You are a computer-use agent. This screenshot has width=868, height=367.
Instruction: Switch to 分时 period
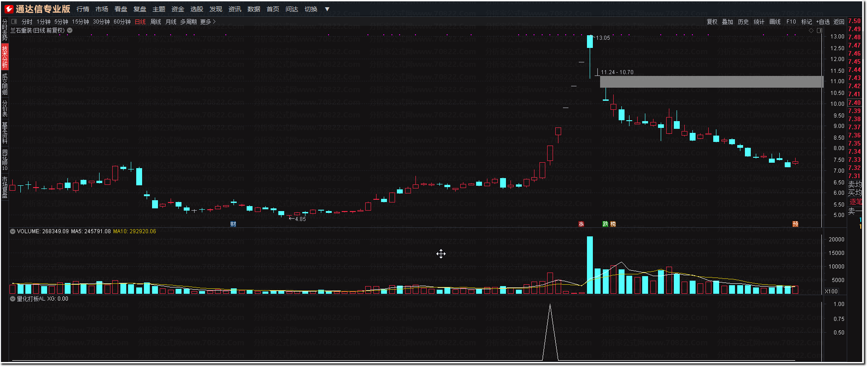tap(27, 22)
